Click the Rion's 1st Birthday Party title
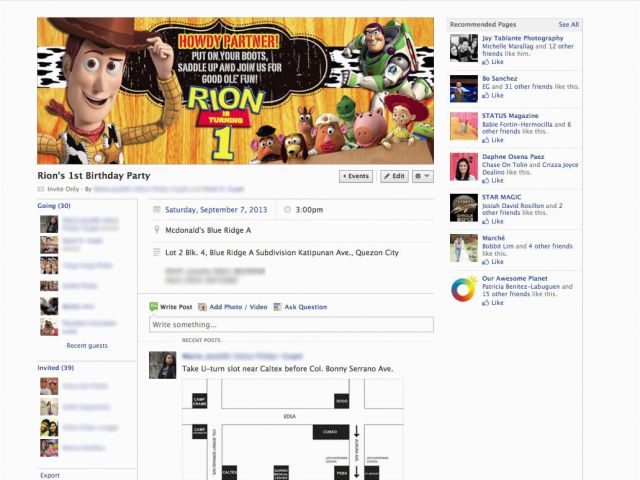 (x=94, y=176)
